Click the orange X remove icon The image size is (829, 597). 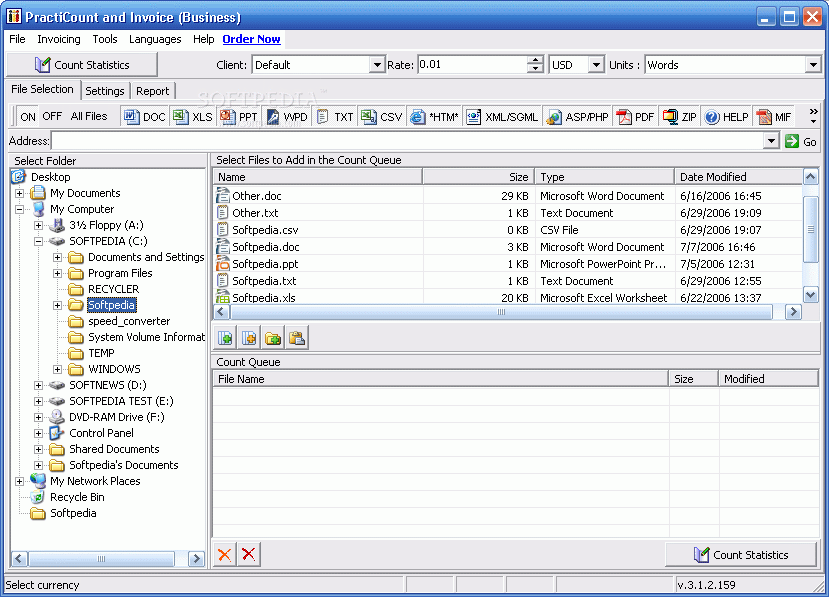point(225,554)
